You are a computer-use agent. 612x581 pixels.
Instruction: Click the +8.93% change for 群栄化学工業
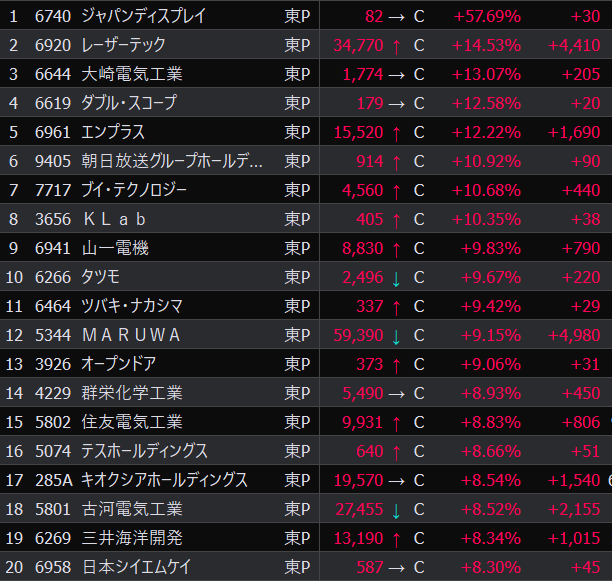click(x=486, y=393)
